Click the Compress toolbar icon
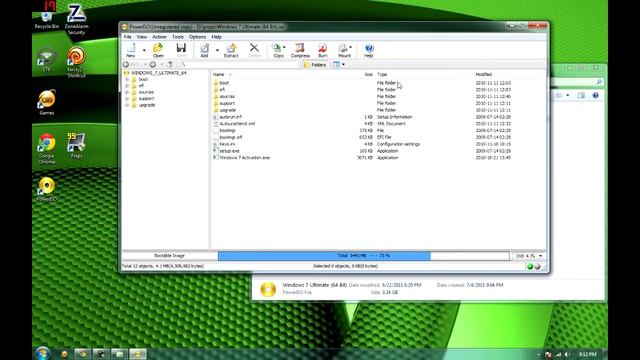Viewport: 640px width, 360px height. (300, 48)
